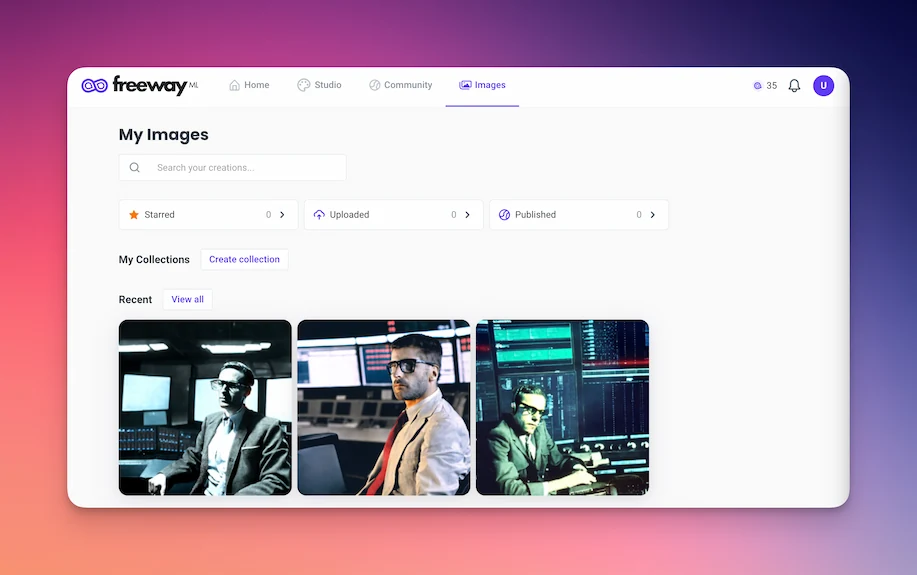Image resolution: width=917 pixels, height=575 pixels.
Task: Switch to the Studio tab
Action: coord(319,85)
